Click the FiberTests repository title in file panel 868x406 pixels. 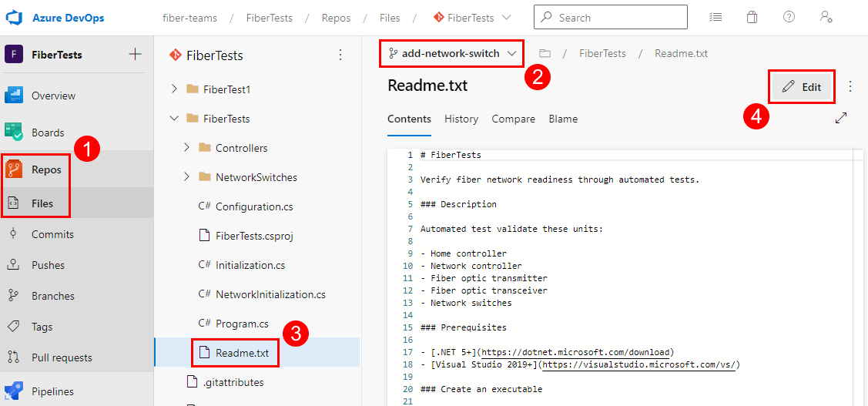click(x=215, y=55)
